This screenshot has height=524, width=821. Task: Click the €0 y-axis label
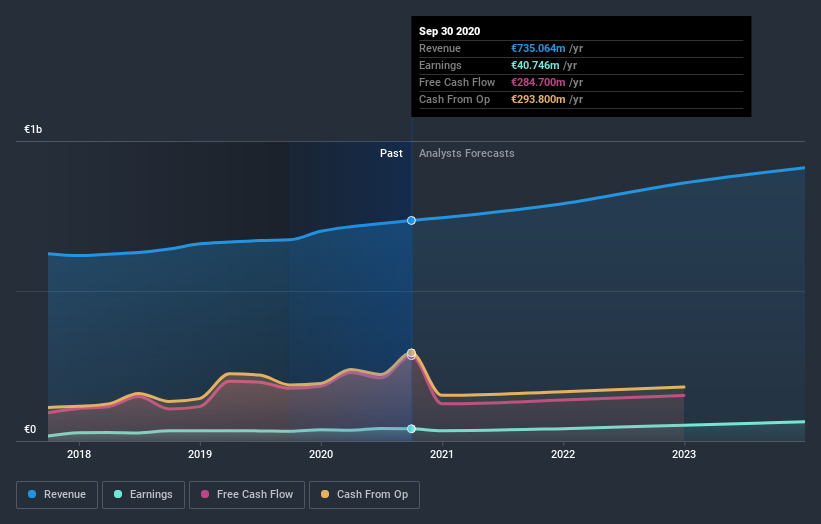point(30,429)
